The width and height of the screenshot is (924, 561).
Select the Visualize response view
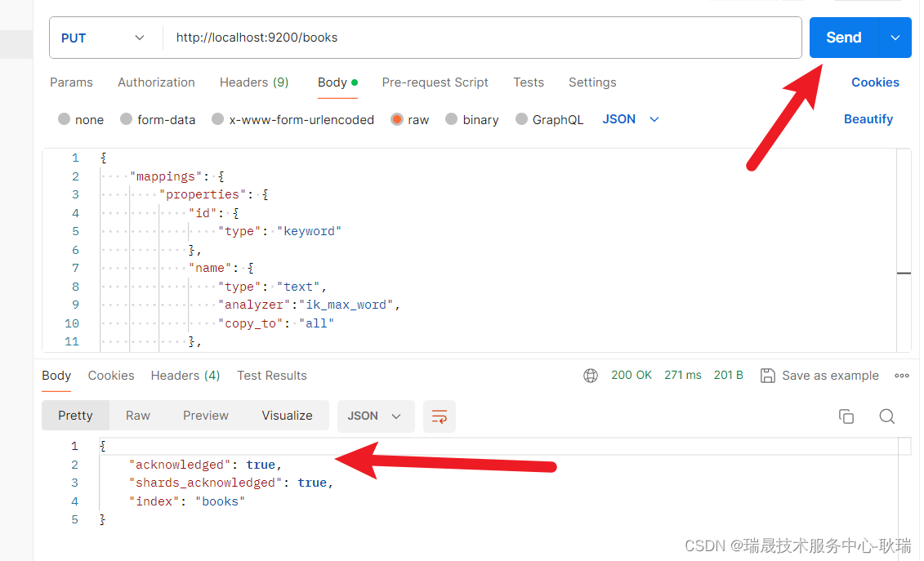(287, 416)
